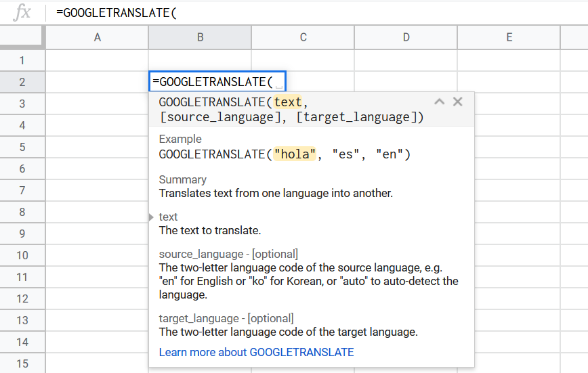Select row 12 header
This screenshot has height=373, width=588.
(x=22, y=299)
